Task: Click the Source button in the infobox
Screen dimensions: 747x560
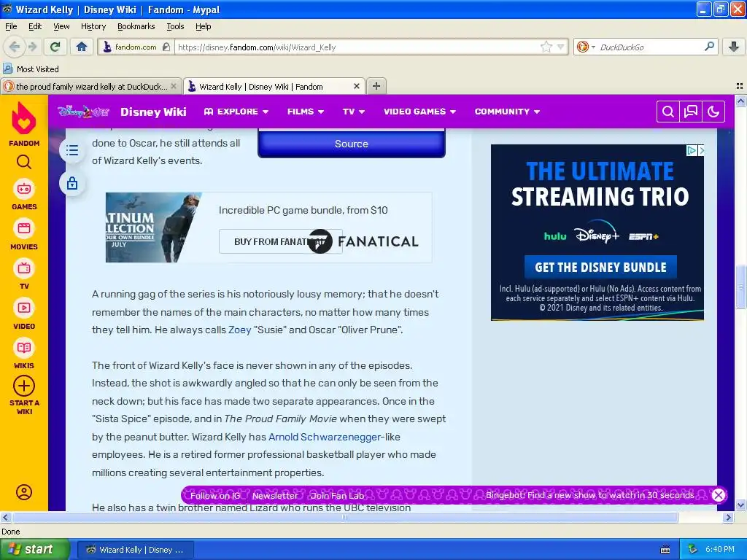Action: coord(351,144)
